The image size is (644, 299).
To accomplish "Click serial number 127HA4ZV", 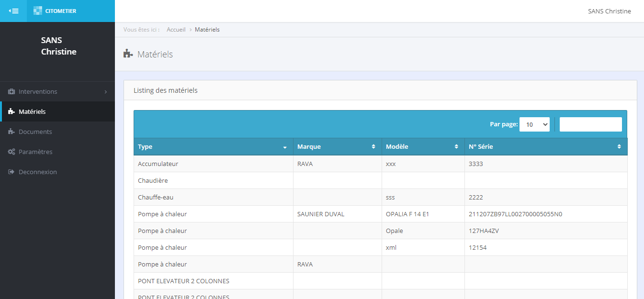I will click(x=484, y=231).
